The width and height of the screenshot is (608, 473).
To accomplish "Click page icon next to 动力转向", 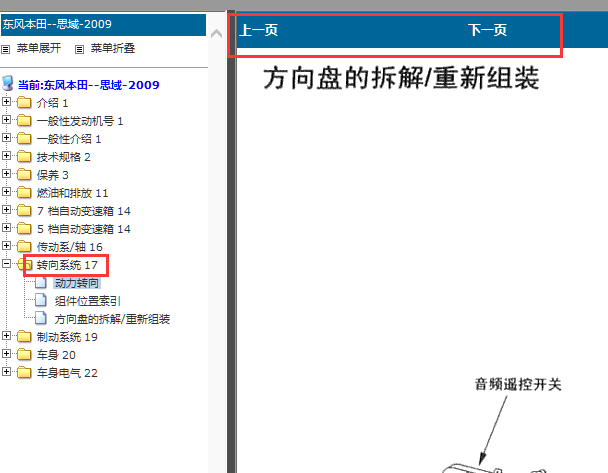I will click(41, 283).
